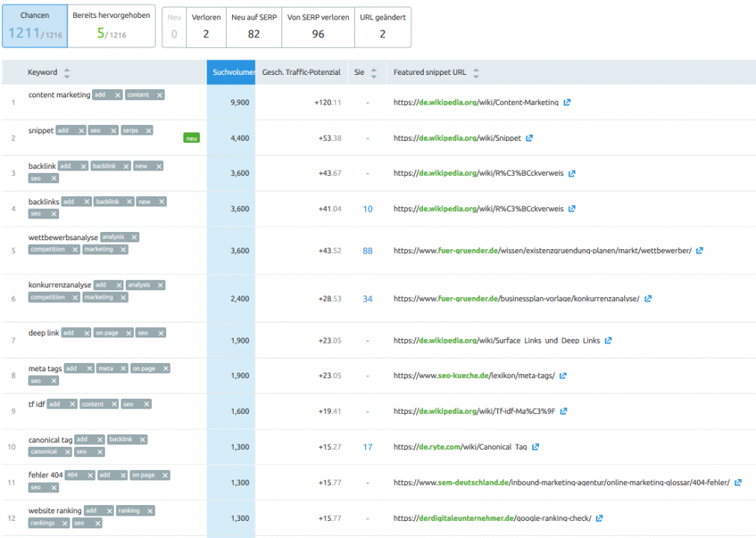Click keyword text 'wettbewerbsanalyse'
Screen dimensions: 756x538
pos(63,238)
